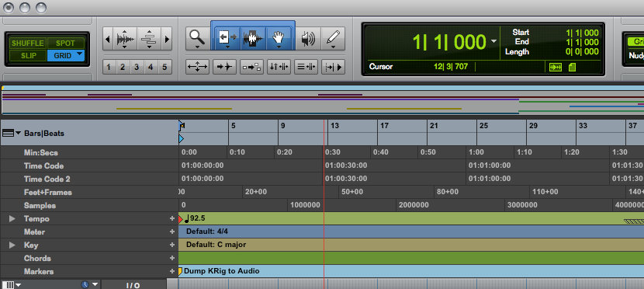
Task: Click the 92.5 tempo event
Action: pyautogui.click(x=195, y=218)
